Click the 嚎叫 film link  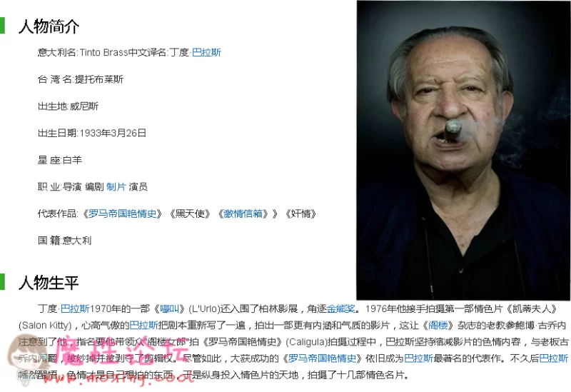[x=170, y=309]
